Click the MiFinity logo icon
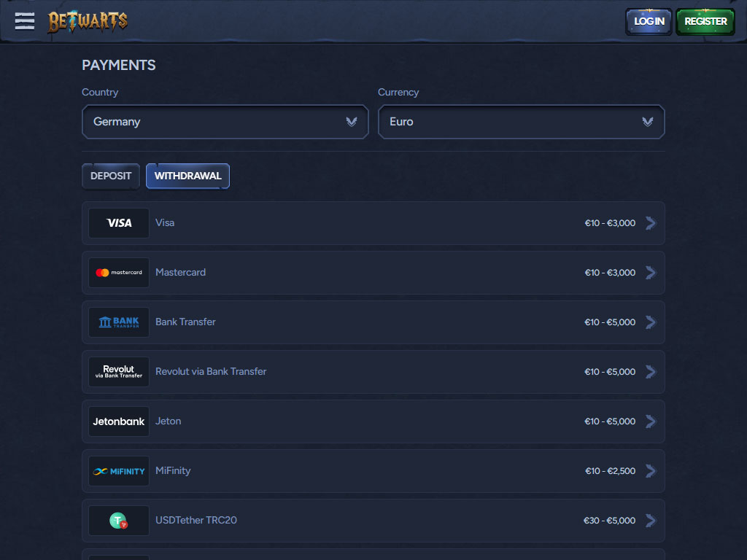Viewport: 747px width, 560px height. [x=119, y=471]
